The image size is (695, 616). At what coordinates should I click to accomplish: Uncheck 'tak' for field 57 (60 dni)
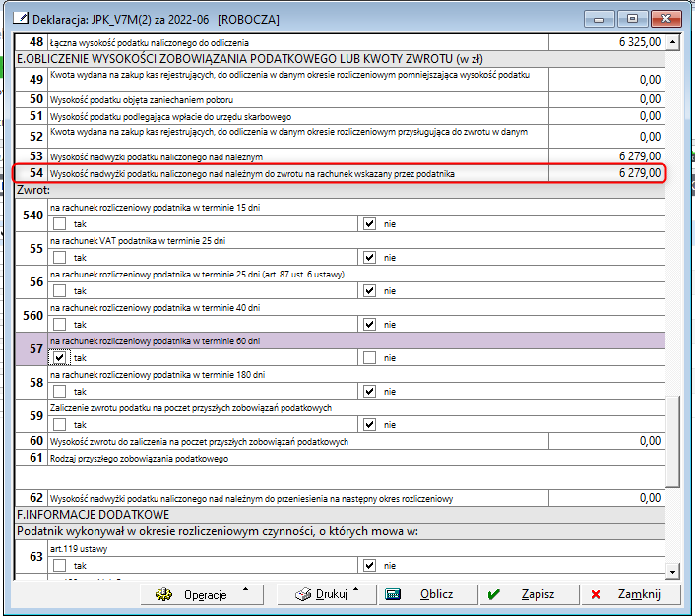pos(60,358)
